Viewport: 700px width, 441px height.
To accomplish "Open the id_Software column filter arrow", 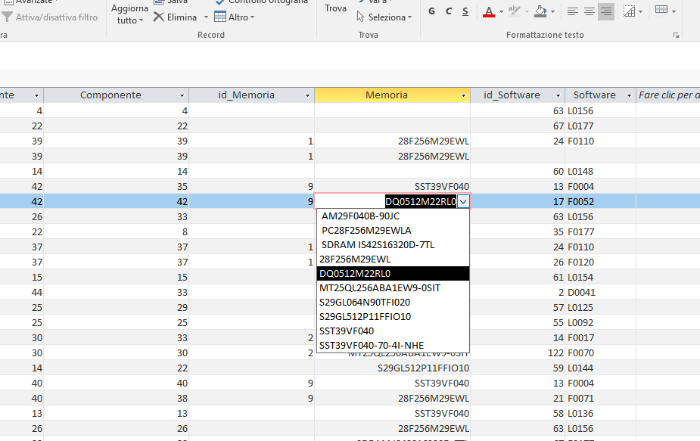I will (558, 96).
